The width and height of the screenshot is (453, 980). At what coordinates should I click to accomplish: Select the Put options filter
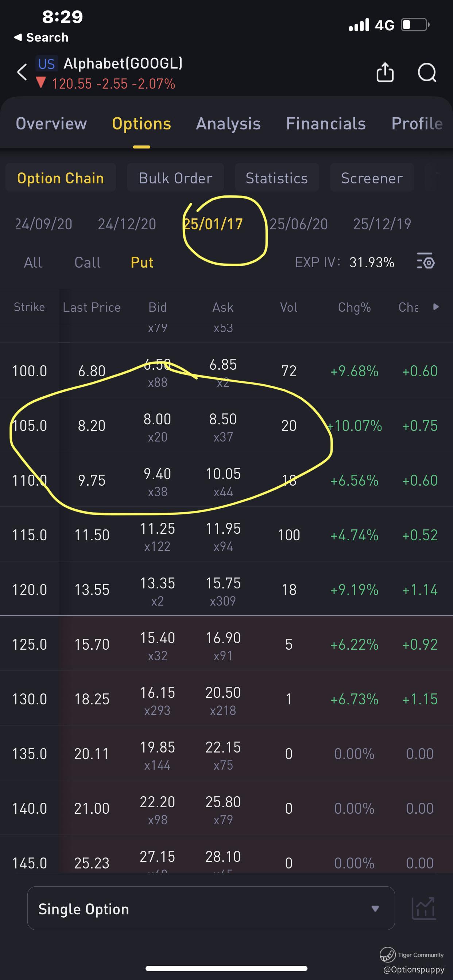(x=142, y=262)
